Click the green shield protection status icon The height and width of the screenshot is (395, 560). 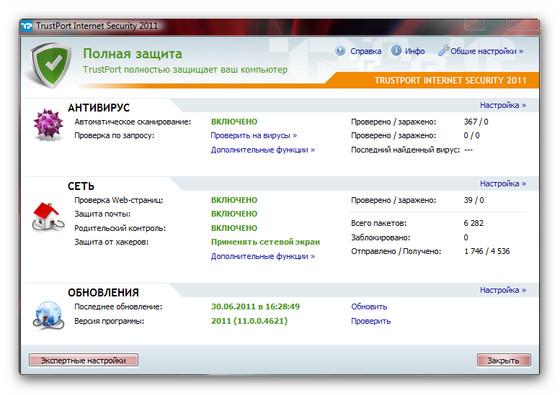click(50, 65)
